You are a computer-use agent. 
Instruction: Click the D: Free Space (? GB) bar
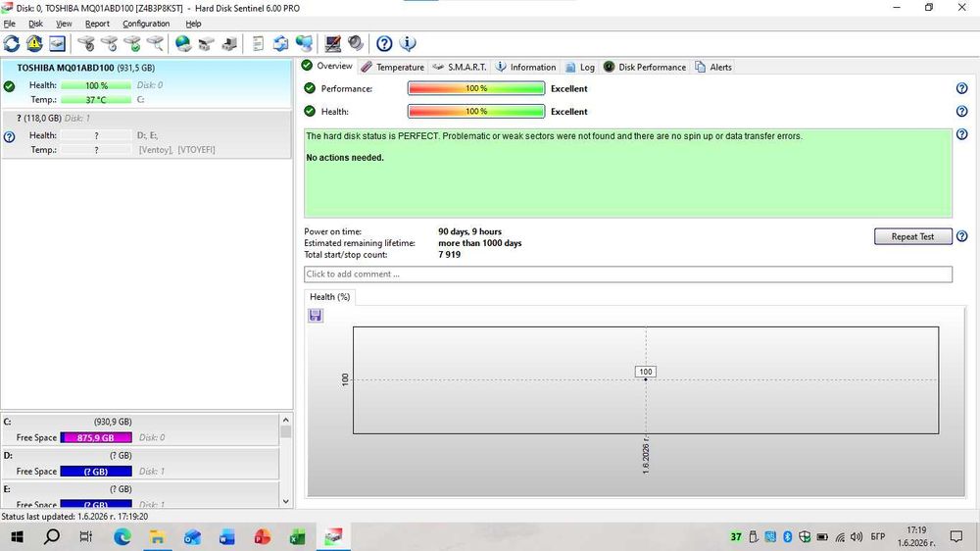pos(96,472)
